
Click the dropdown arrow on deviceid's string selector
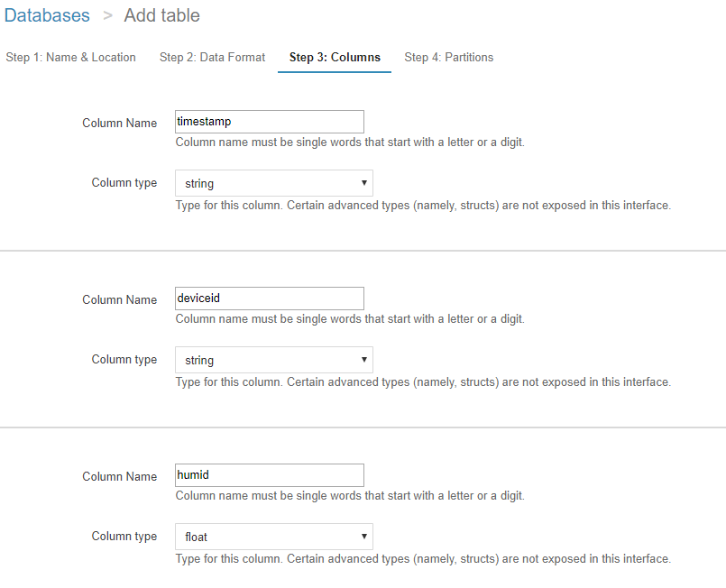click(x=364, y=359)
